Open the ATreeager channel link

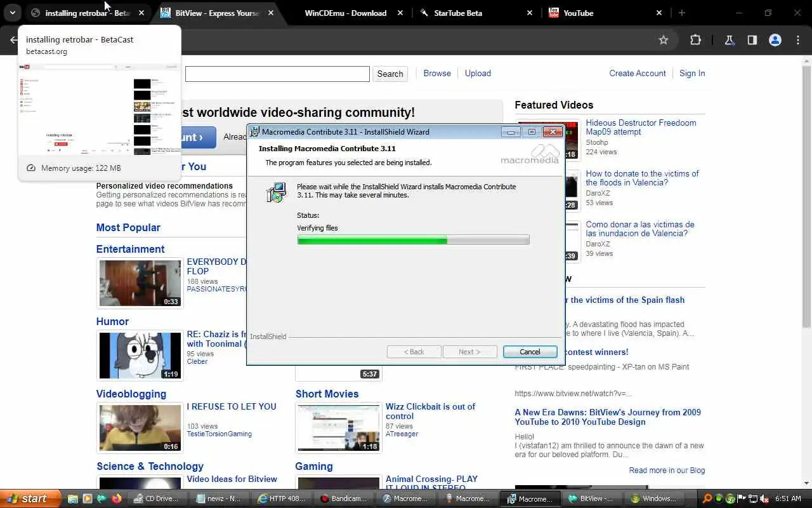click(402, 434)
